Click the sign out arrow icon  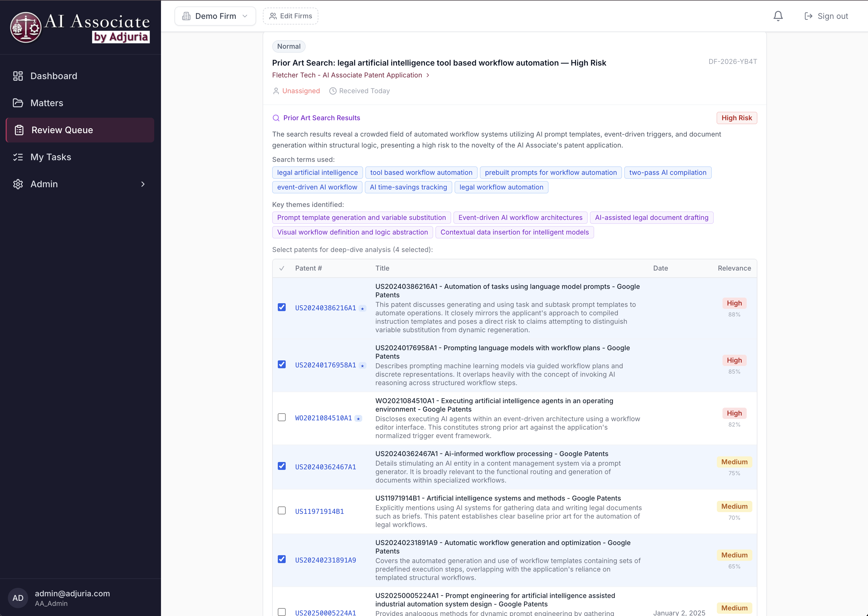click(x=808, y=16)
